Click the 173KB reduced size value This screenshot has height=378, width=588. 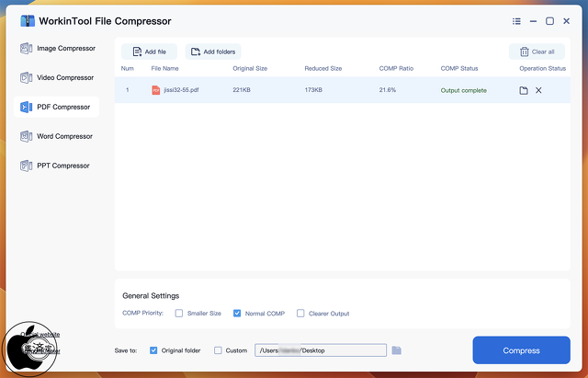313,90
